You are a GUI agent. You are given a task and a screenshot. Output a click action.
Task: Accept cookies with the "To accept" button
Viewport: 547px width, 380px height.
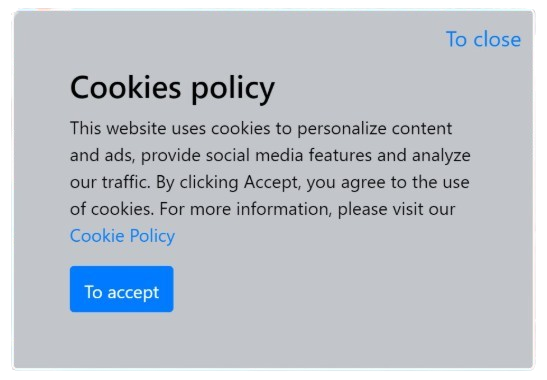coord(121,289)
